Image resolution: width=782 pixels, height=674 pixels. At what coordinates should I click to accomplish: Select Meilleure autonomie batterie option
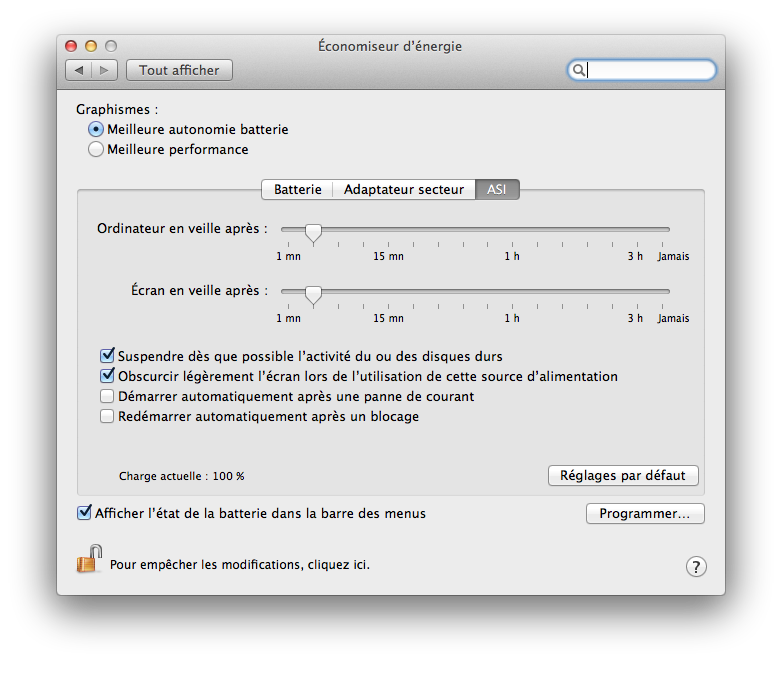[x=96, y=129]
